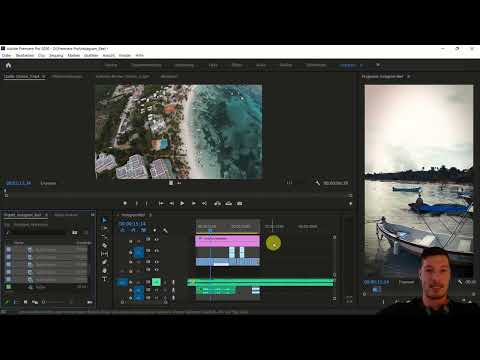This screenshot has height=360, width=480.
Task: Go to In point in Source monitor
Action: (x=161, y=203)
